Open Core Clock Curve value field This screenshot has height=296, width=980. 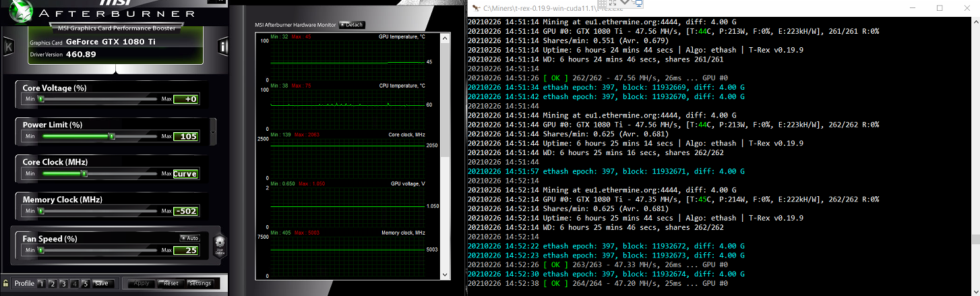click(x=186, y=173)
